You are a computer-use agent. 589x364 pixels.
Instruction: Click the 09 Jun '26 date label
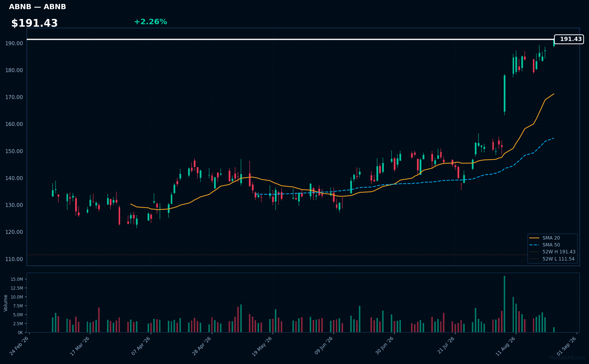tap(324, 346)
